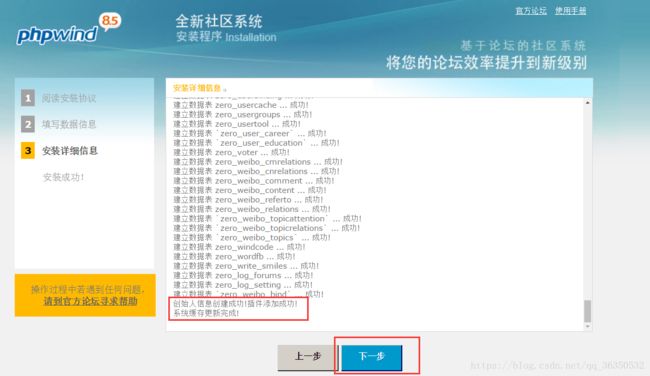Open the 官方论坛 link at top
The image size is (650, 376).
coord(531,11)
